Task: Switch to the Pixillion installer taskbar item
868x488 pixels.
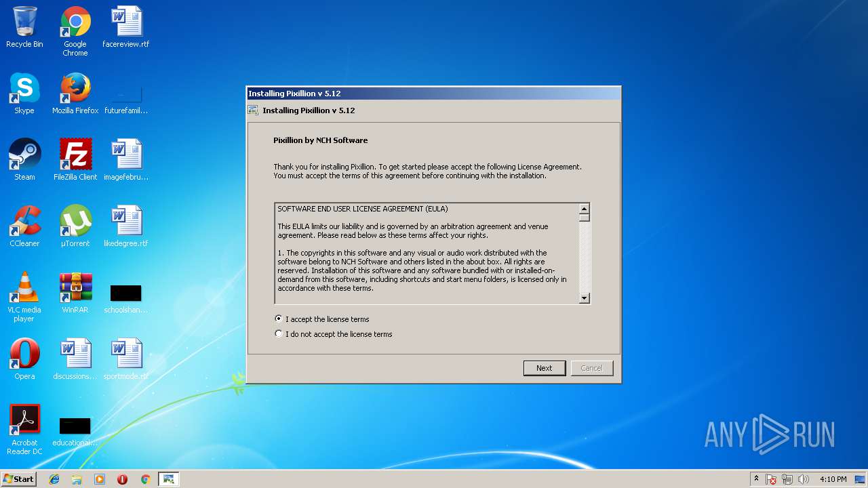Action: tap(168, 479)
